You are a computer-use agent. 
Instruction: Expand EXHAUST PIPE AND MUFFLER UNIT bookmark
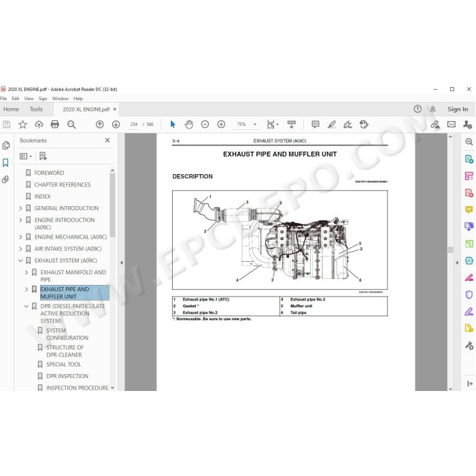(x=27, y=289)
